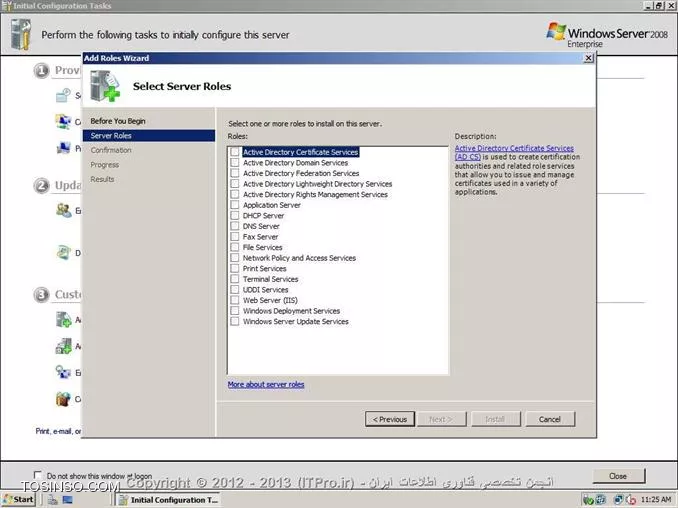Open the 'Before You Begin' wizard step

pyautogui.click(x=118, y=121)
